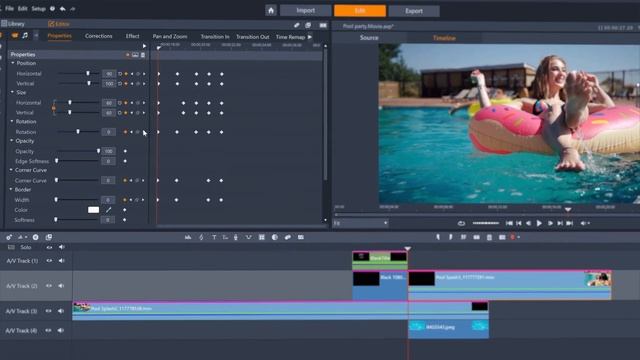Step one frame back in preview
640x360 pixels.
pyautogui.click(x=529, y=223)
